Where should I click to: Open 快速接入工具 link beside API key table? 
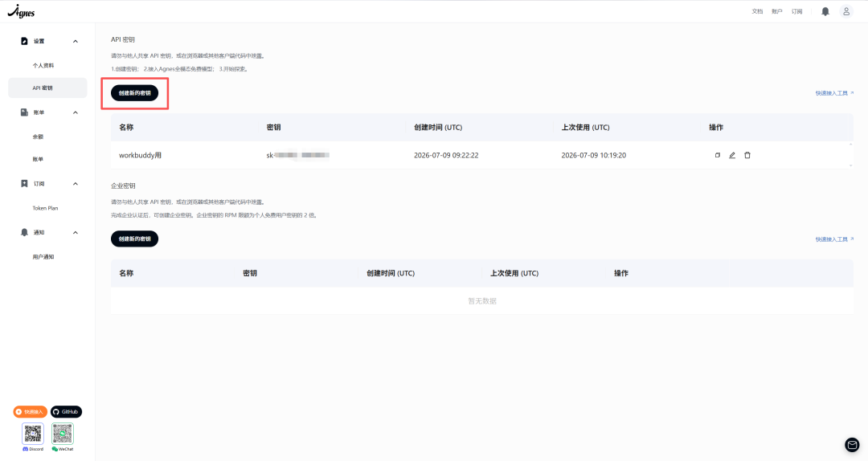[x=834, y=93]
